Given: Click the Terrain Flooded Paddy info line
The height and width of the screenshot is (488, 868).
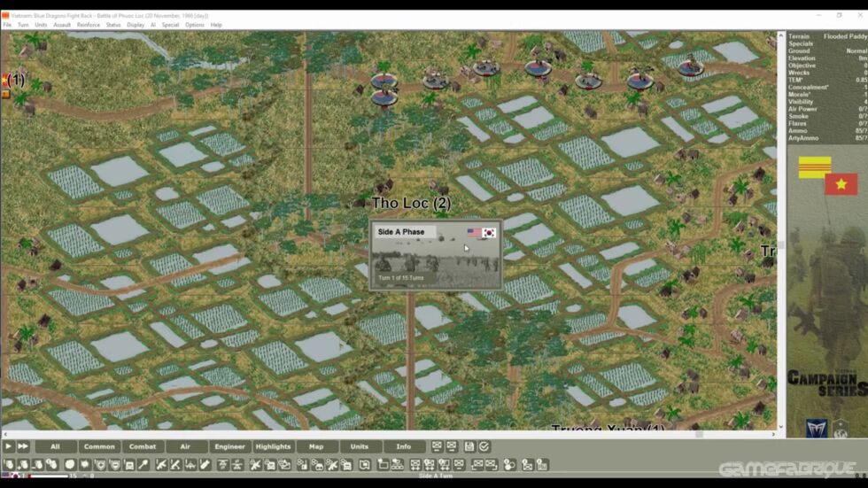Looking at the screenshot, I should coord(827,36).
